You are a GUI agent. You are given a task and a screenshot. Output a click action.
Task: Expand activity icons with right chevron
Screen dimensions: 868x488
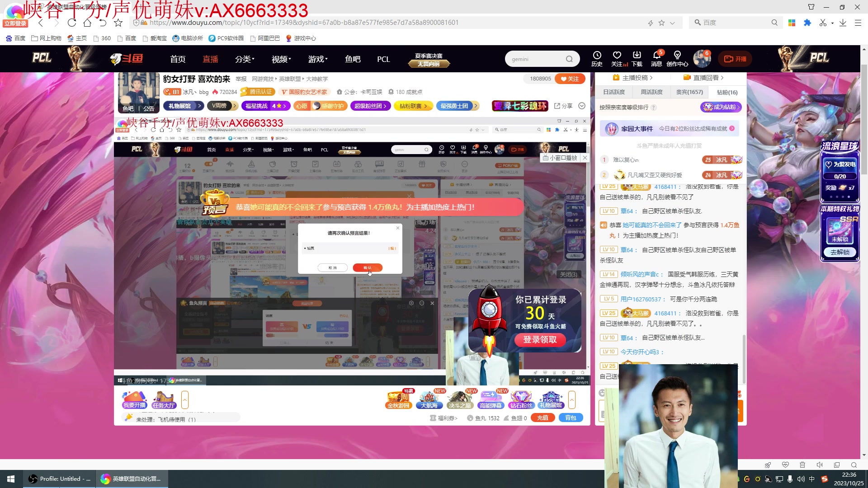coord(572,400)
